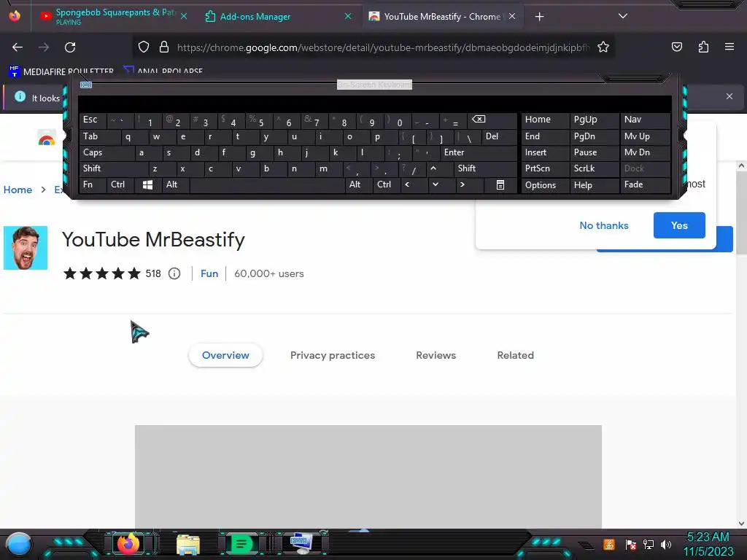Open the Firefox hamburger menu
Viewport: 747px width, 560px height.
coord(729,47)
